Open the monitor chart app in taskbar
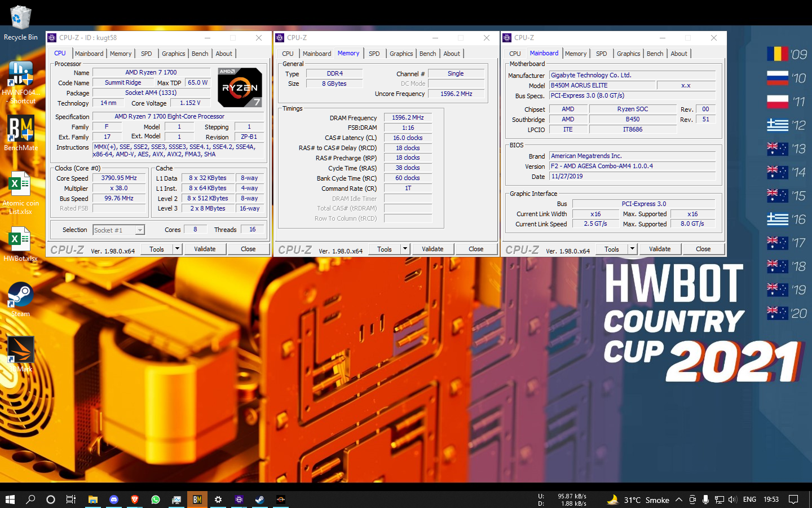The height and width of the screenshot is (508, 812). click(x=176, y=500)
